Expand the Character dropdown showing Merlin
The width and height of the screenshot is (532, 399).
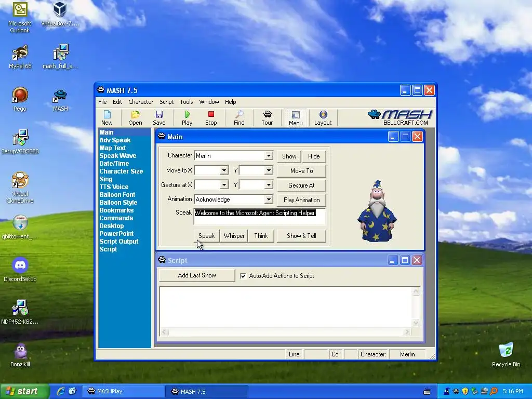(269, 156)
